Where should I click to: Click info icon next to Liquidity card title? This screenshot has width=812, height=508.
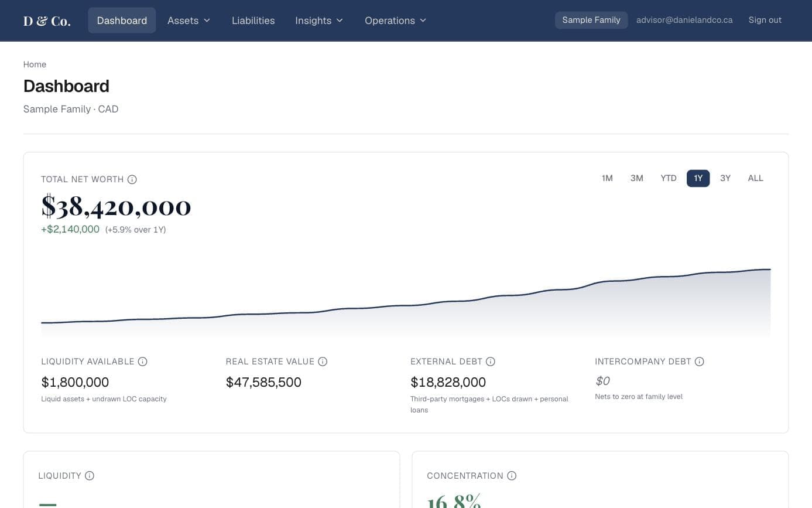point(90,476)
